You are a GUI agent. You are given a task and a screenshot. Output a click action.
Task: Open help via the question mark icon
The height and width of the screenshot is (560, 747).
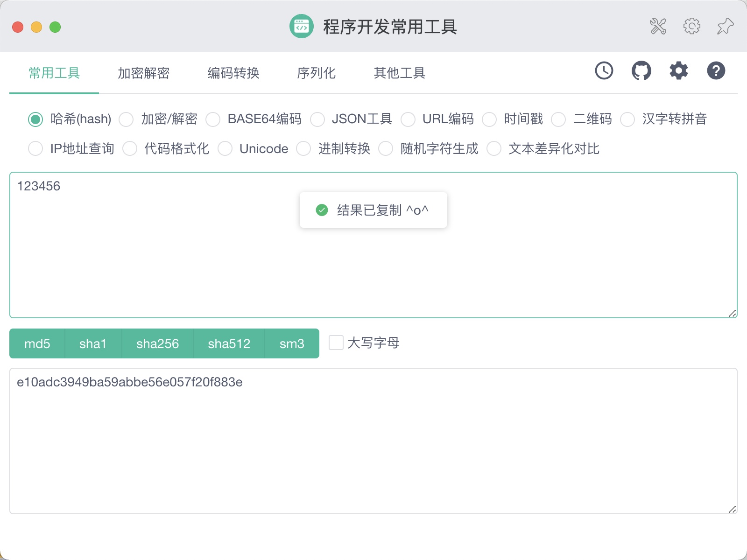pyautogui.click(x=716, y=71)
